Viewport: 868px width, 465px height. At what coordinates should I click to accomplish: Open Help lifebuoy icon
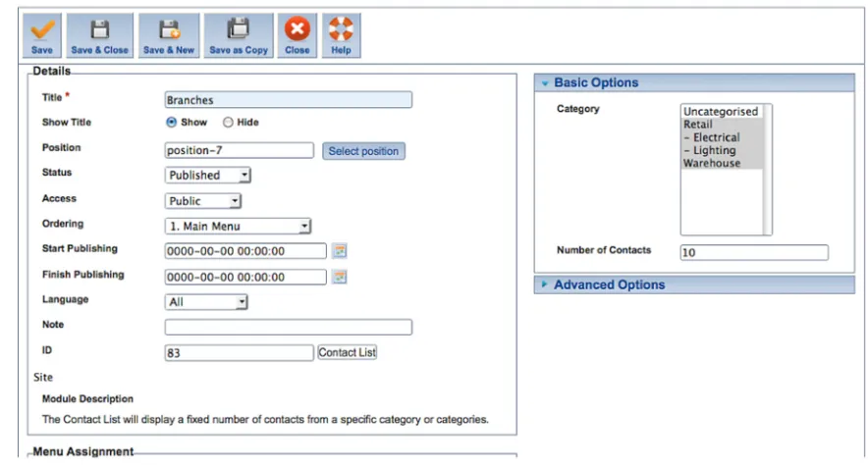341,28
